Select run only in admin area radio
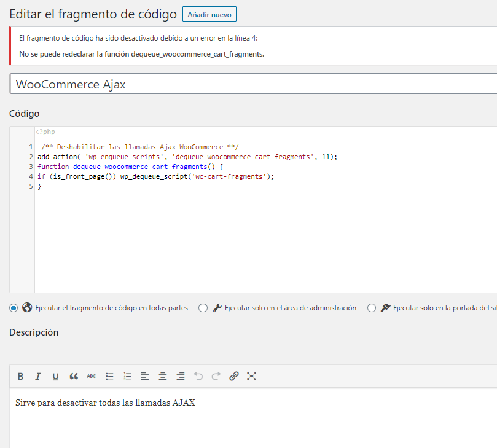This screenshot has height=448, width=497. 203,308
